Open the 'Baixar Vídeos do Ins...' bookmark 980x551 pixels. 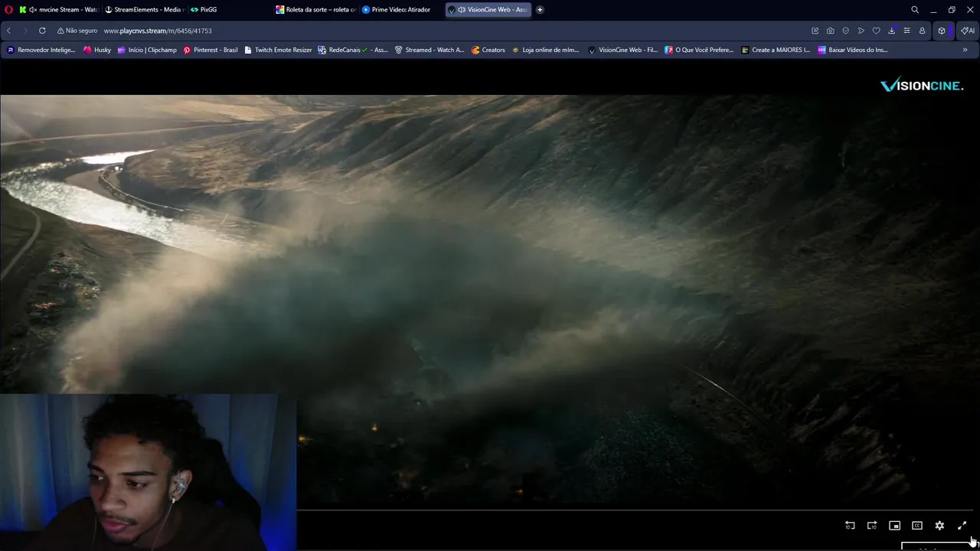tap(853, 50)
